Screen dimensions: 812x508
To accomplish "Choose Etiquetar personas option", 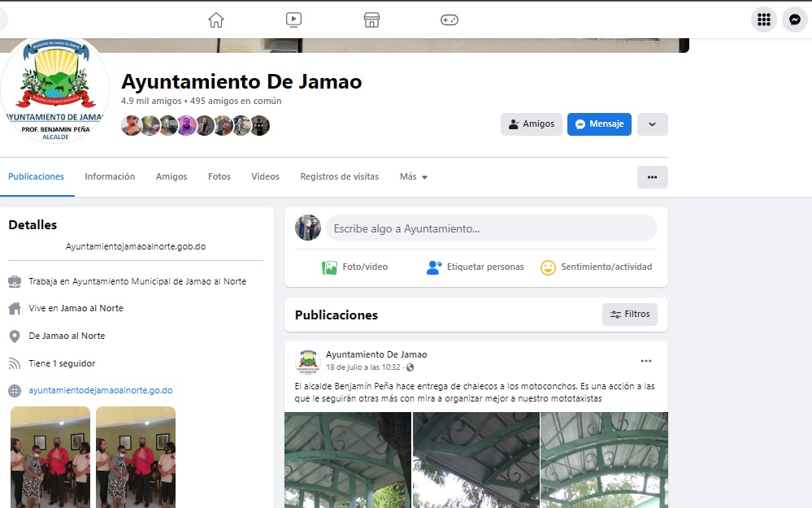I will coord(475,267).
